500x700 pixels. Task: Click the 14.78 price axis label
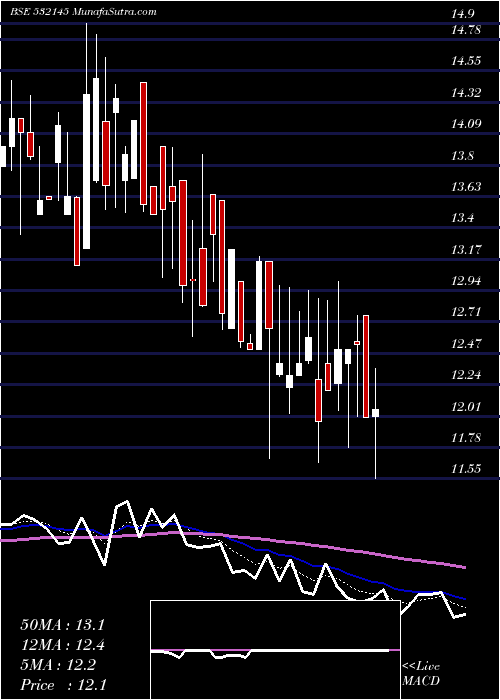coord(466,30)
